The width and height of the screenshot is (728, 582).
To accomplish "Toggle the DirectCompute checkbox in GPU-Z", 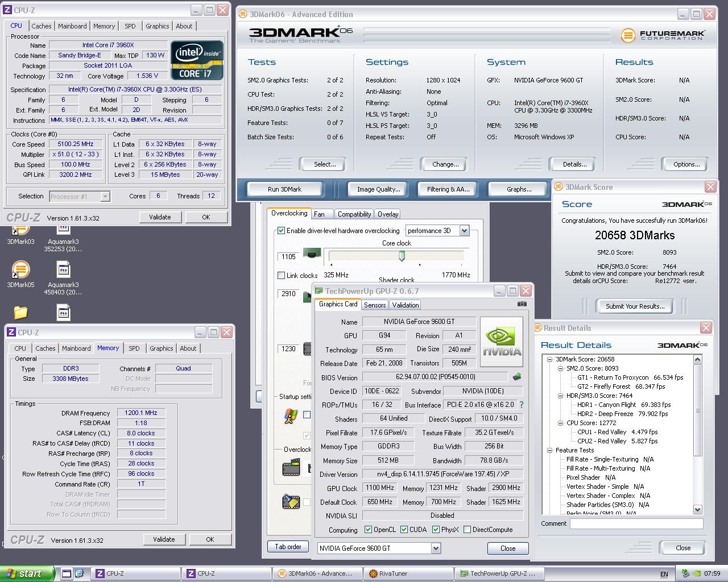I will click(x=467, y=530).
